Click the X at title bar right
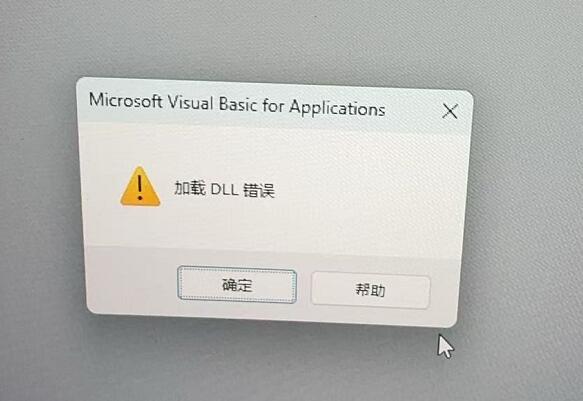This screenshot has width=583, height=401. (450, 111)
